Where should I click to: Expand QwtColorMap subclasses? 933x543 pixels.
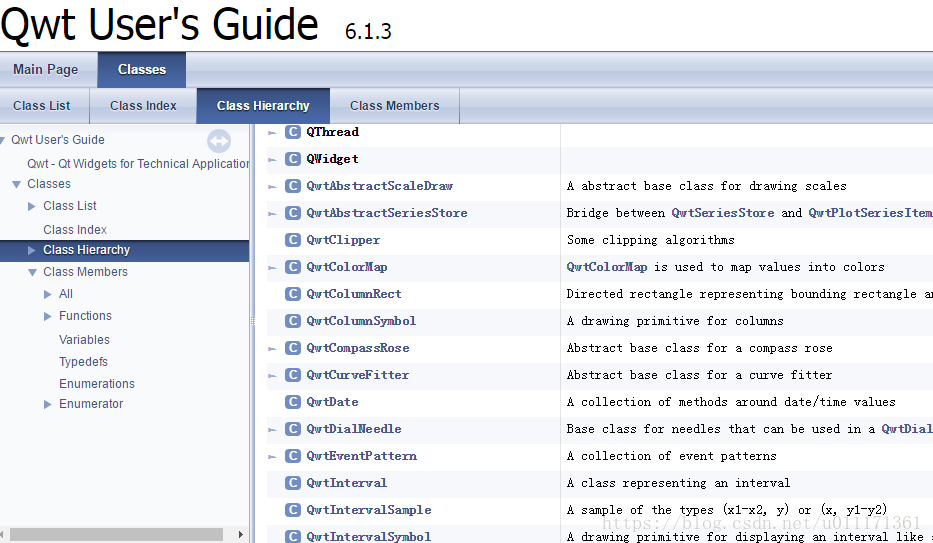click(273, 268)
